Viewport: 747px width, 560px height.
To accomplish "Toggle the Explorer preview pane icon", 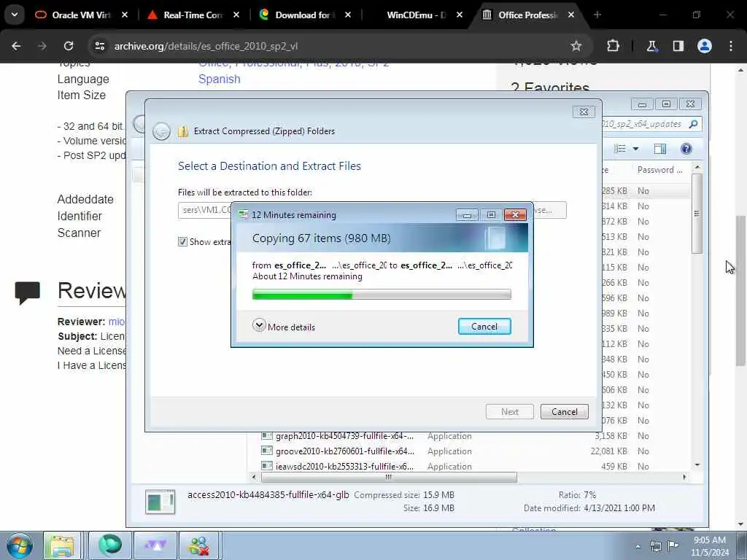I will (659, 149).
